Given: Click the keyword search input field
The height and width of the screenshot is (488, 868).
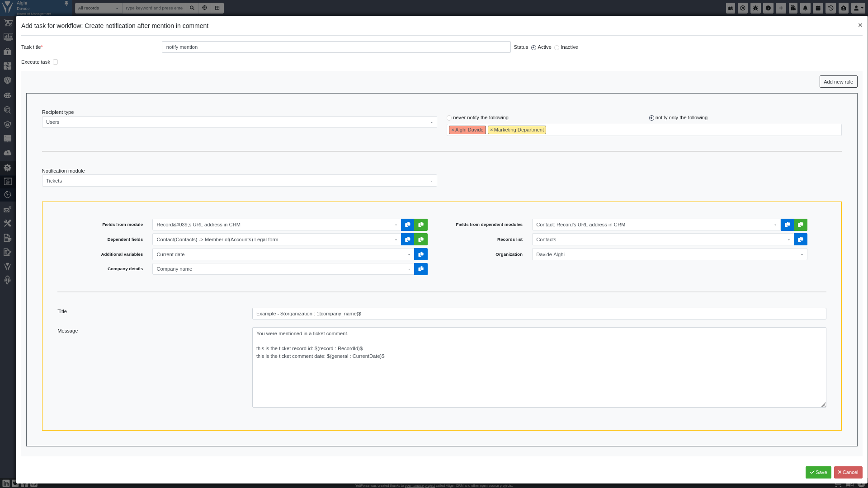Looking at the screenshot, I should [x=154, y=8].
